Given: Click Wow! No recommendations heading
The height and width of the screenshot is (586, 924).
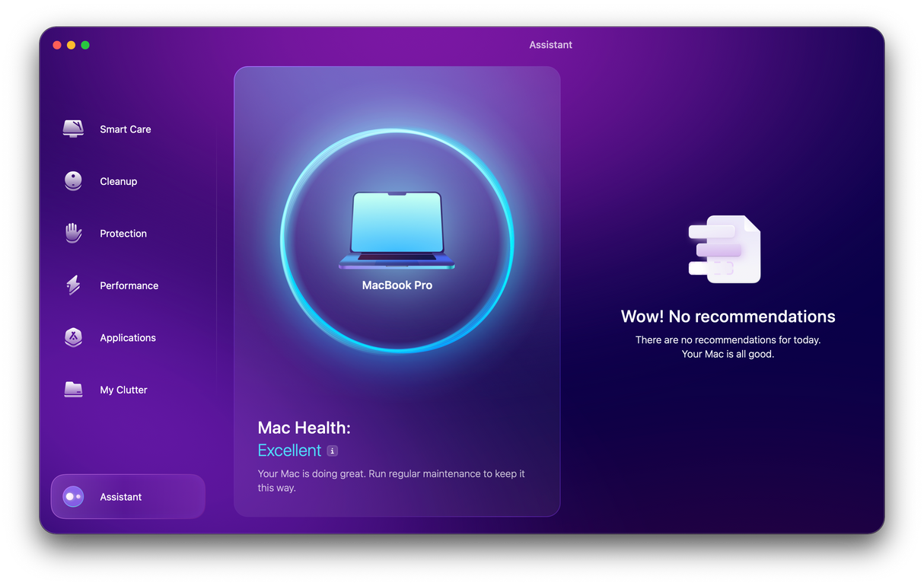Looking at the screenshot, I should tap(728, 317).
